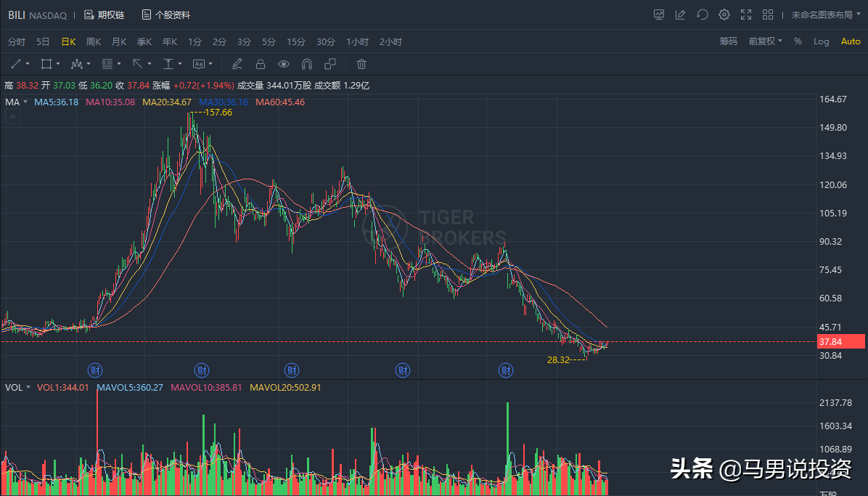Expand the line tool dropdown arrow

click(28, 65)
